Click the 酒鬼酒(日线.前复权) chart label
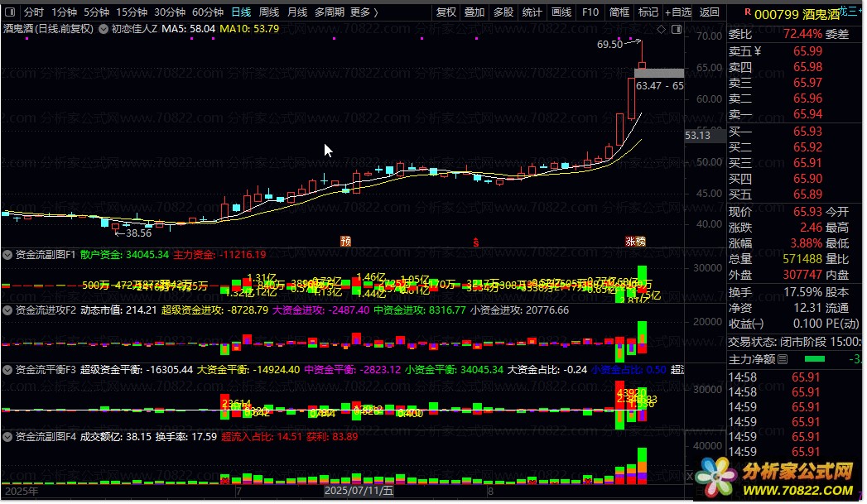Screen dimensions: 867x504 click(x=49, y=29)
